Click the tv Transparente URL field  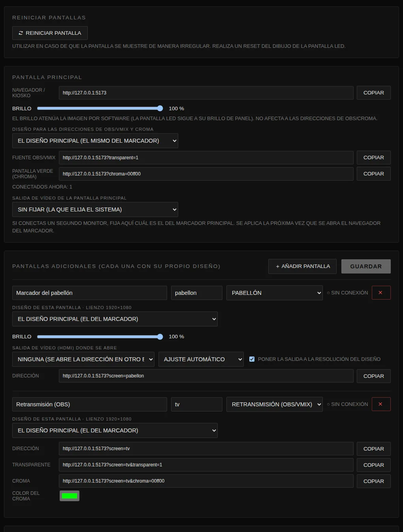pos(206,465)
